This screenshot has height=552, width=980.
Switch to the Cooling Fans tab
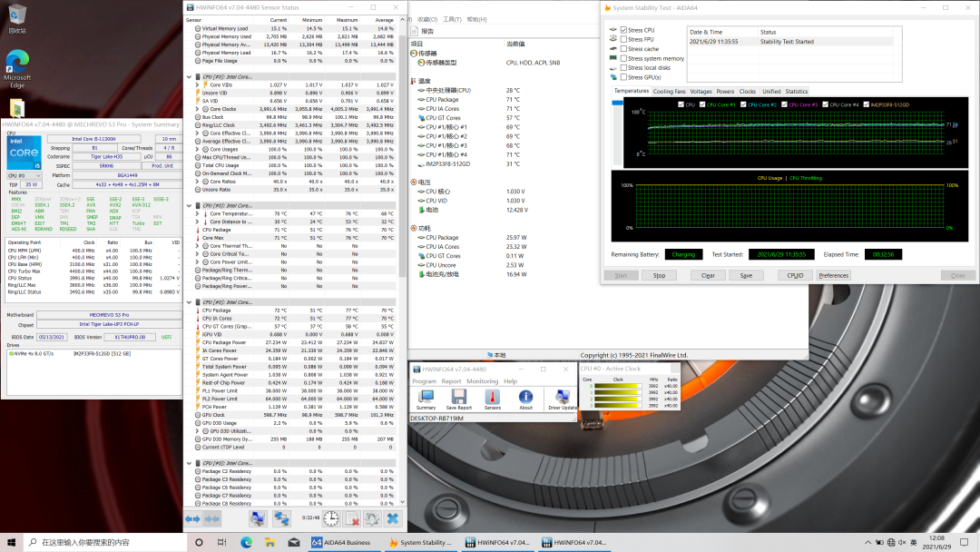pos(669,92)
